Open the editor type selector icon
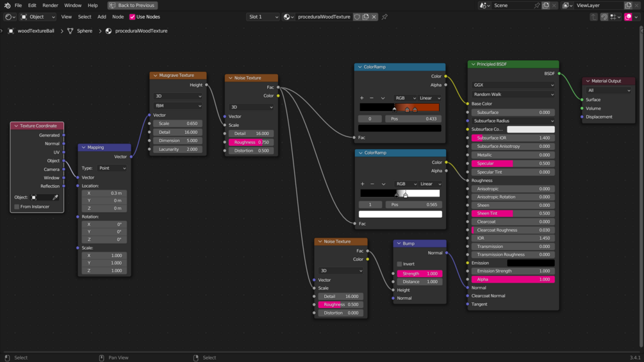This screenshot has width=644, height=362. click(x=10, y=17)
